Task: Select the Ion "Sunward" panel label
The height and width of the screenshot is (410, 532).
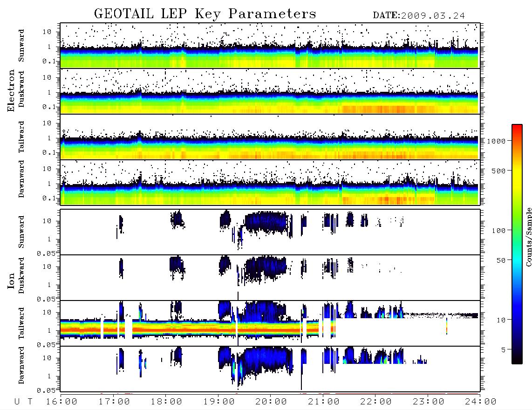Action: (x=21, y=232)
